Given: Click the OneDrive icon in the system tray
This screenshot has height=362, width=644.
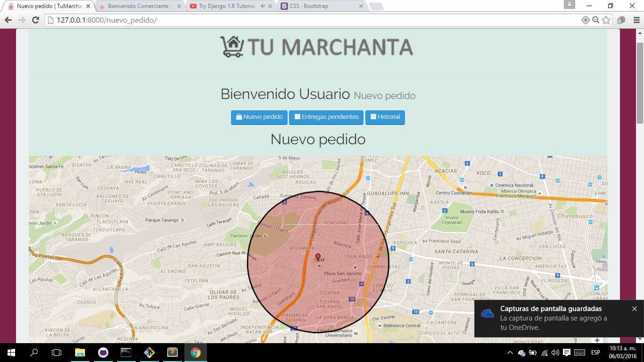Looking at the screenshot, I should 521,353.
